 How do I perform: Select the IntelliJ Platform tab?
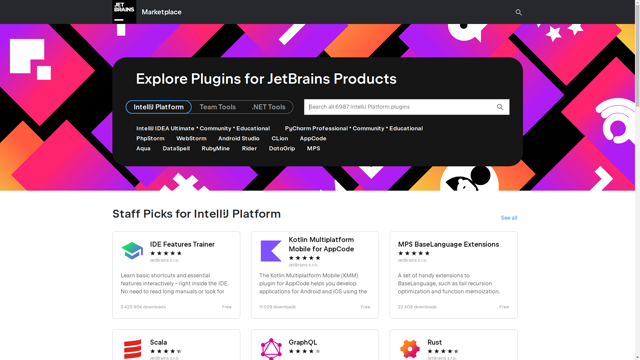click(x=158, y=107)
